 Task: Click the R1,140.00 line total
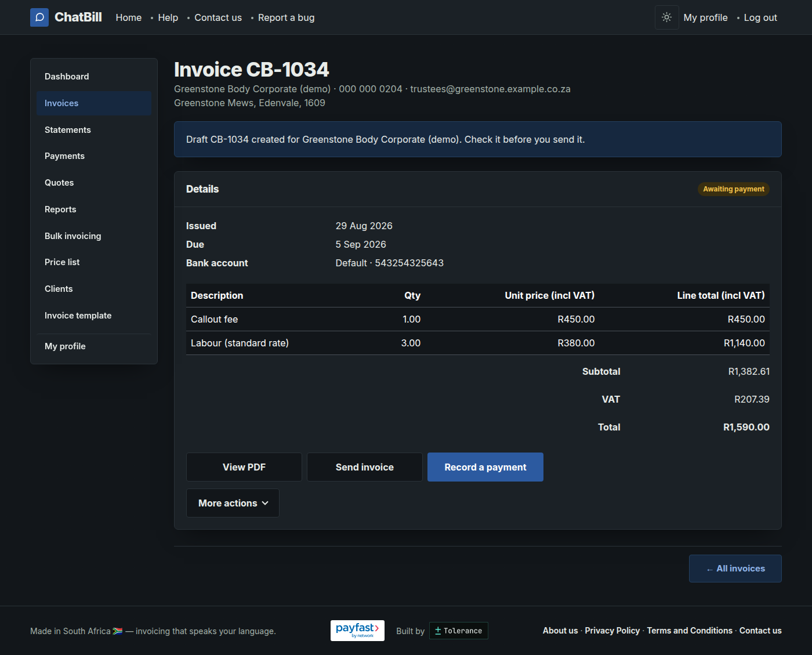coord(744,343)
